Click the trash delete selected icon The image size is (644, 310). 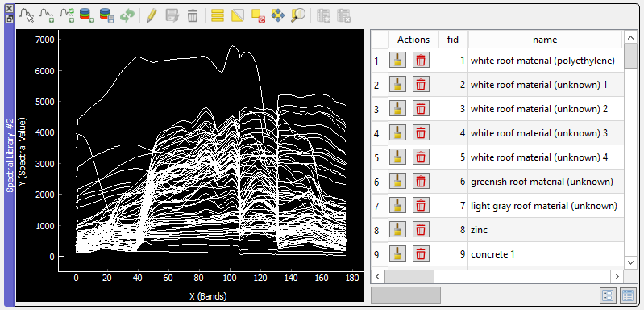pyautogui.click(x=192, y=15)
